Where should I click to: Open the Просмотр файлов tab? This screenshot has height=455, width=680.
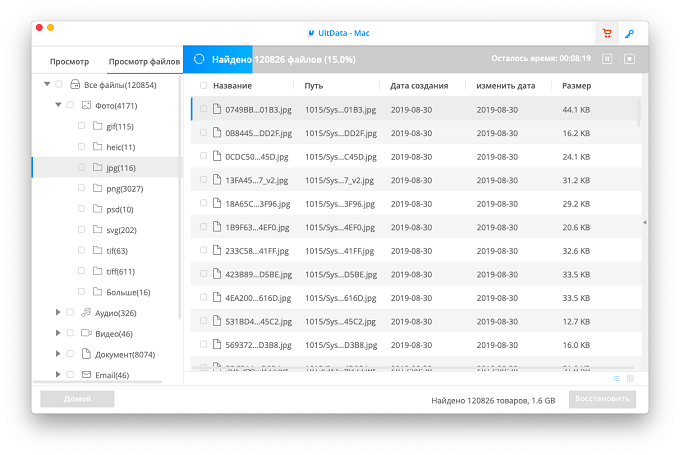coord(144,62)
